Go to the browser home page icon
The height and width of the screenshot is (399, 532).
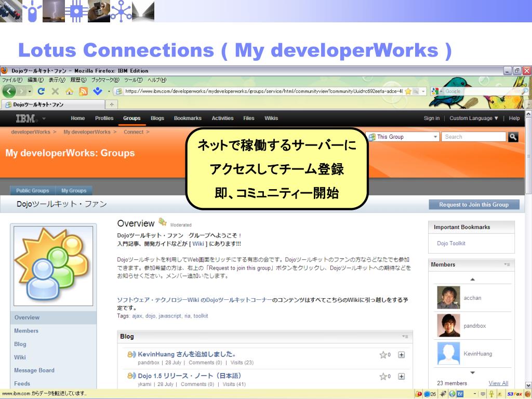click(69, 91)
